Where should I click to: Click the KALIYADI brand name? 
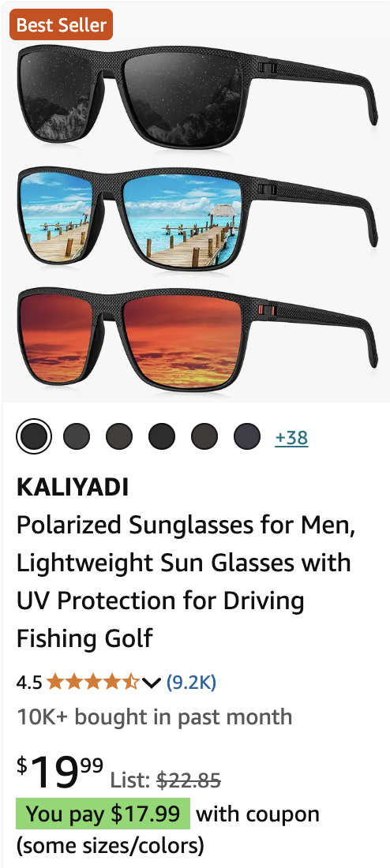click(73, 487)
